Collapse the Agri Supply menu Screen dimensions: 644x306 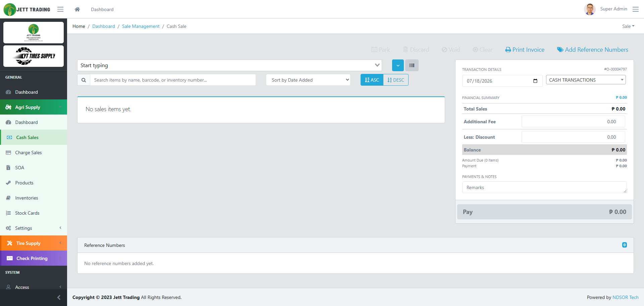34,107
